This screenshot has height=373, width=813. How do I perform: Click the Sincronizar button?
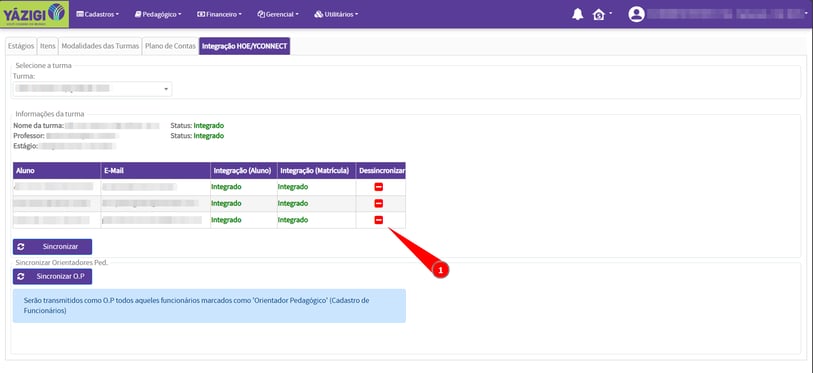52,246
